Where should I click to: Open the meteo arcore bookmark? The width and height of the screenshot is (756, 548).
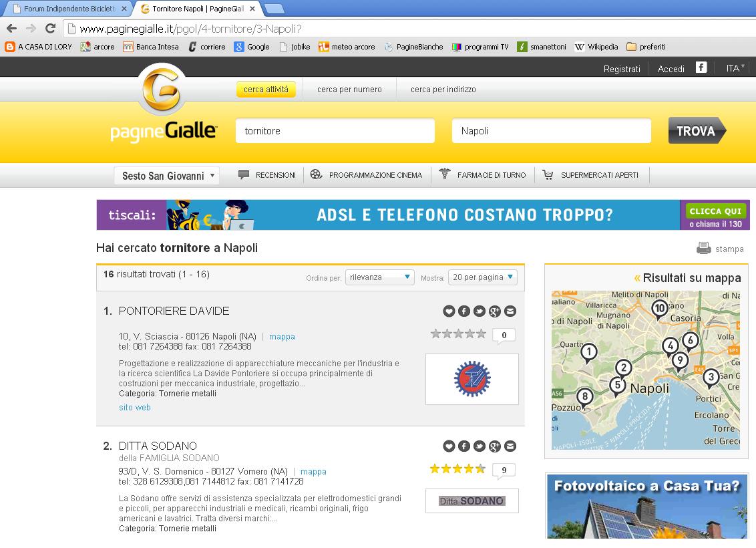pyautogui.click(x=347, y=47)
